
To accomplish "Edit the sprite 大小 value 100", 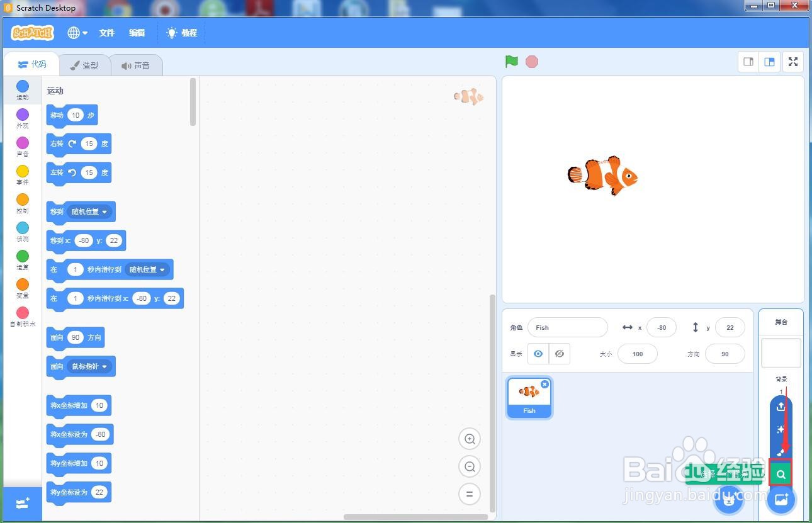I will click(638, 354).
